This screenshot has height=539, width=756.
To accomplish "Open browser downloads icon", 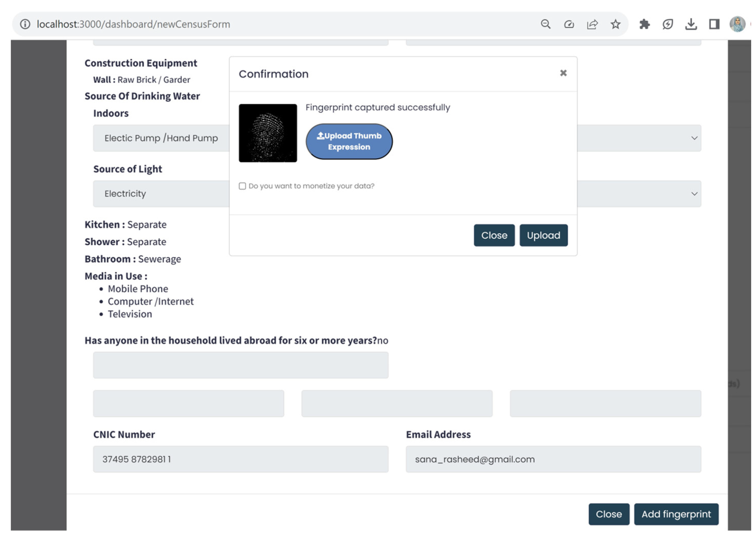I will point(691,24).
